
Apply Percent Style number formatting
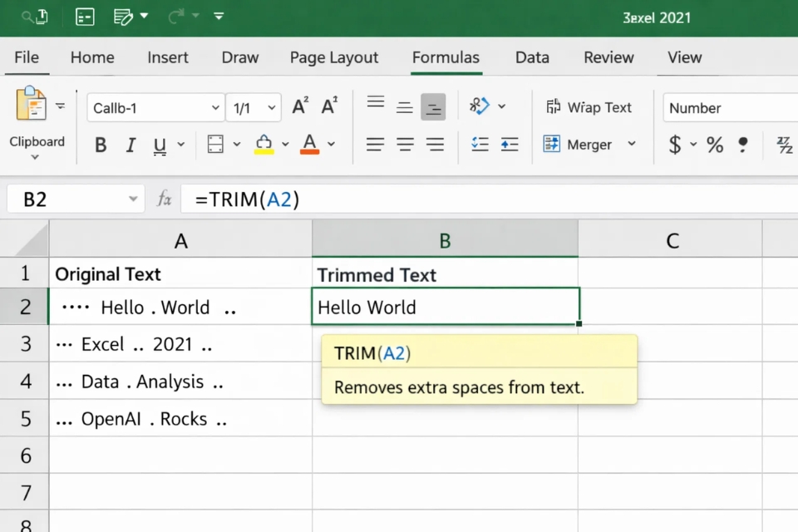point(714,144)
